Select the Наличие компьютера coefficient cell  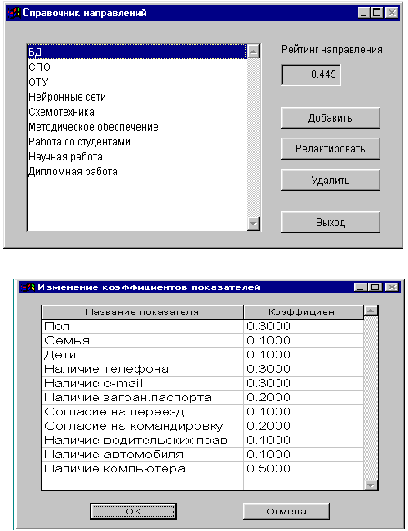303,469
